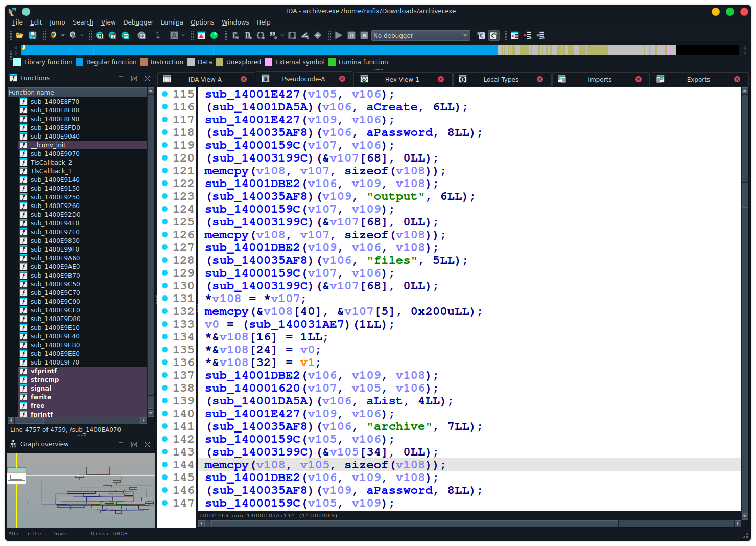Open the Debugger menu

[x=138, y=22]
